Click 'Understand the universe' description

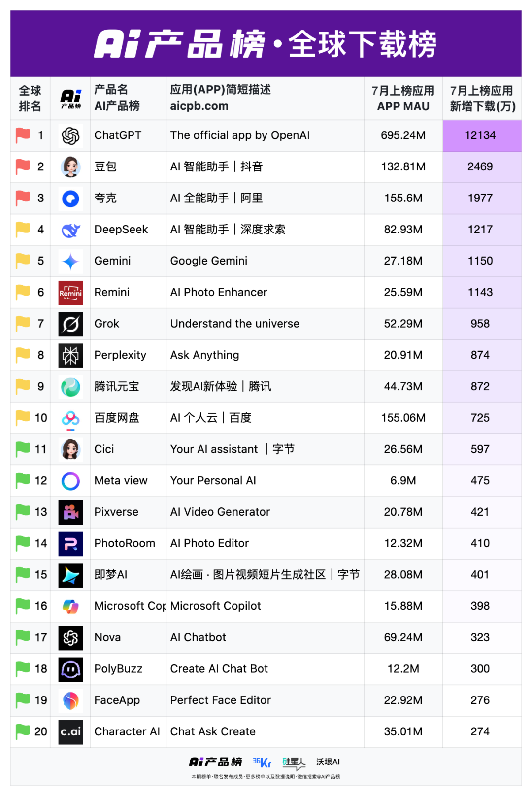click(x=235, y=324)
